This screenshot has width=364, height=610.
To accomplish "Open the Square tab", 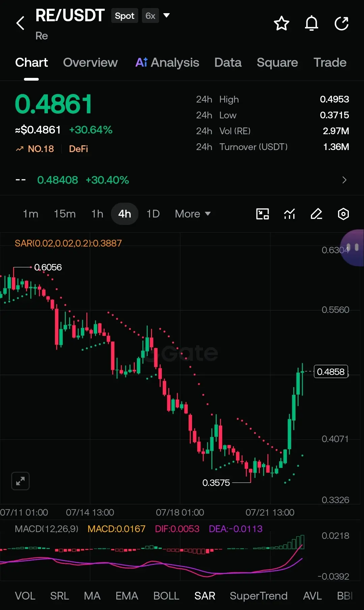I will (x=277, y=62).
